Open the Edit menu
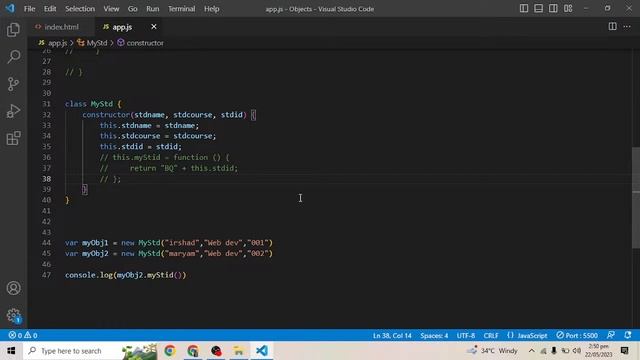 [50, 9]
